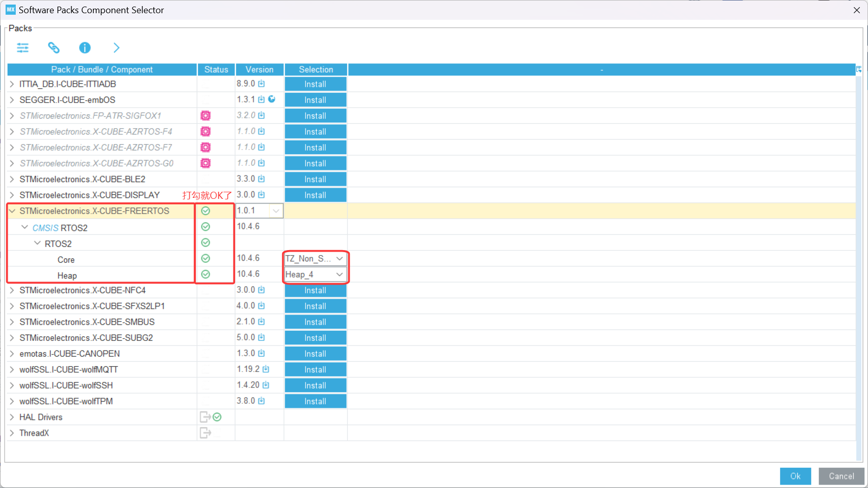
Task: Click the globe icon beside SEGGER version 1.3.1
Action: (x=272, y=99)
